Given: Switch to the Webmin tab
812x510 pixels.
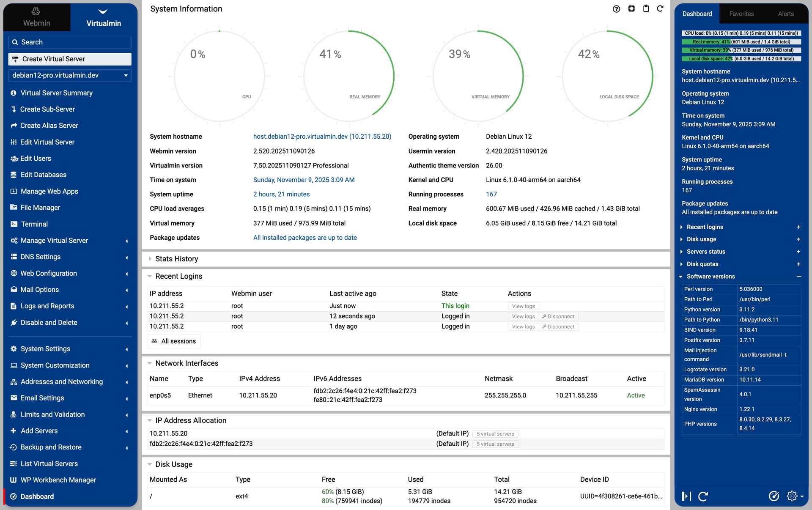Looking at the screenshot, I should [x=36, y=17].
